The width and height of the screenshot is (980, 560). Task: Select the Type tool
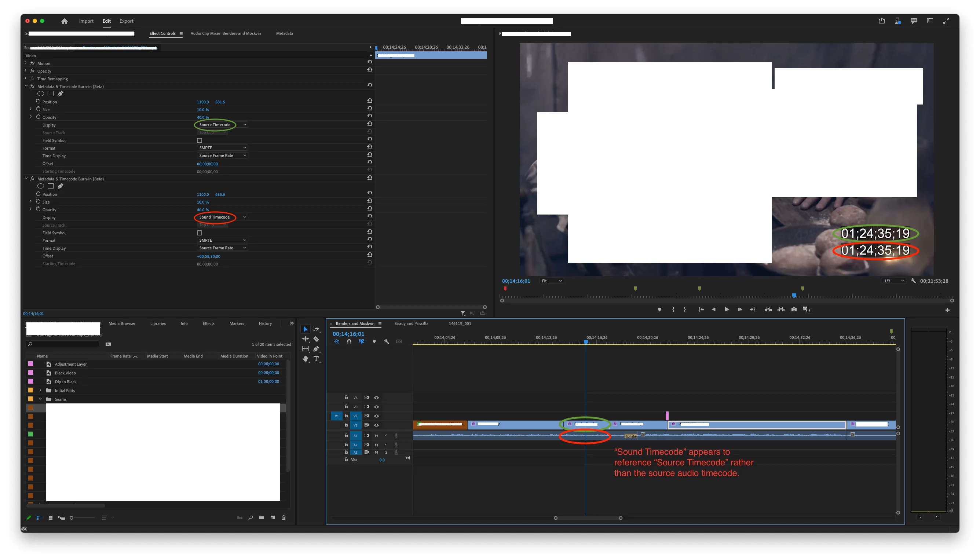click(316, 359)
